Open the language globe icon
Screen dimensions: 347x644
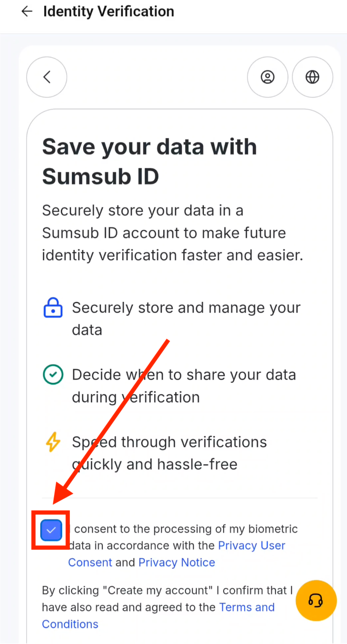tap(312, 77)
